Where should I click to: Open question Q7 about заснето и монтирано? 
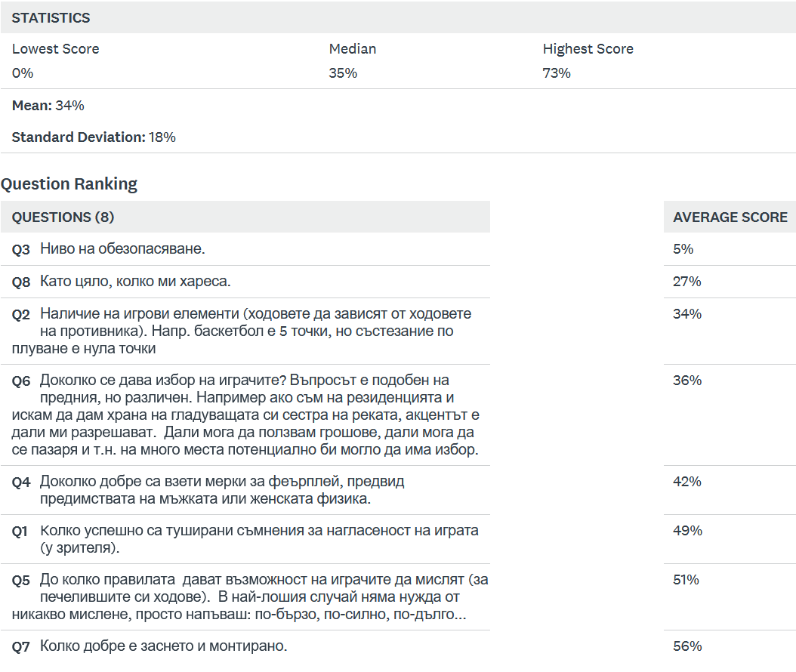[x=163, y=646]
